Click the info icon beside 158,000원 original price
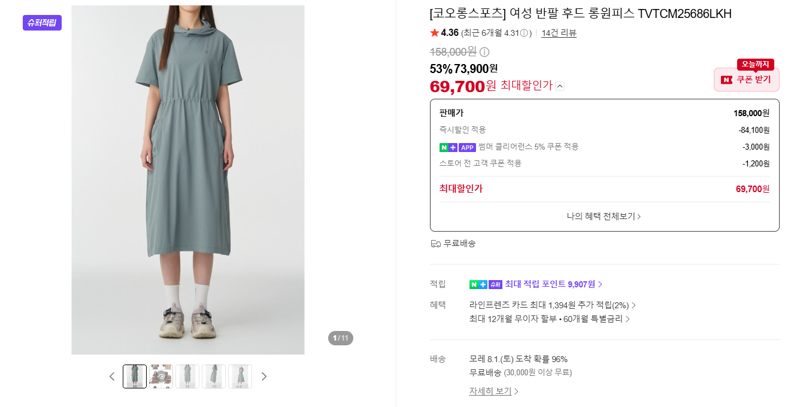This screenshot has height=407, width=800. [484, 52]
